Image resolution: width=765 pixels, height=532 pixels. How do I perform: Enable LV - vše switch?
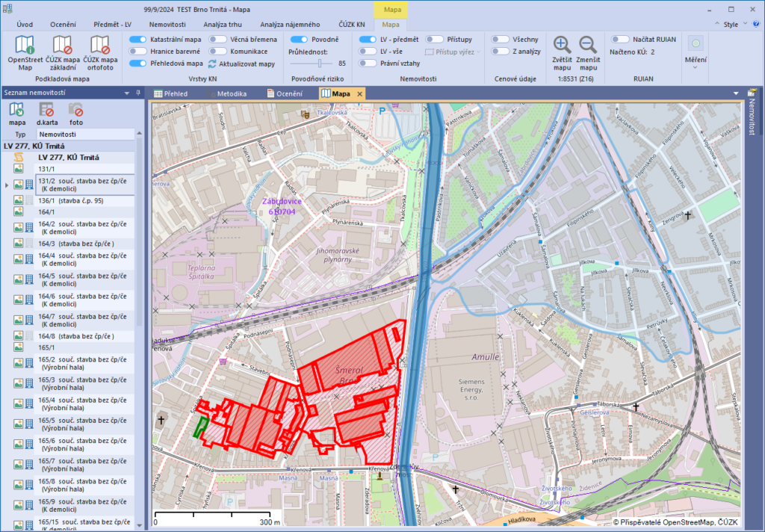click(368, 52)
